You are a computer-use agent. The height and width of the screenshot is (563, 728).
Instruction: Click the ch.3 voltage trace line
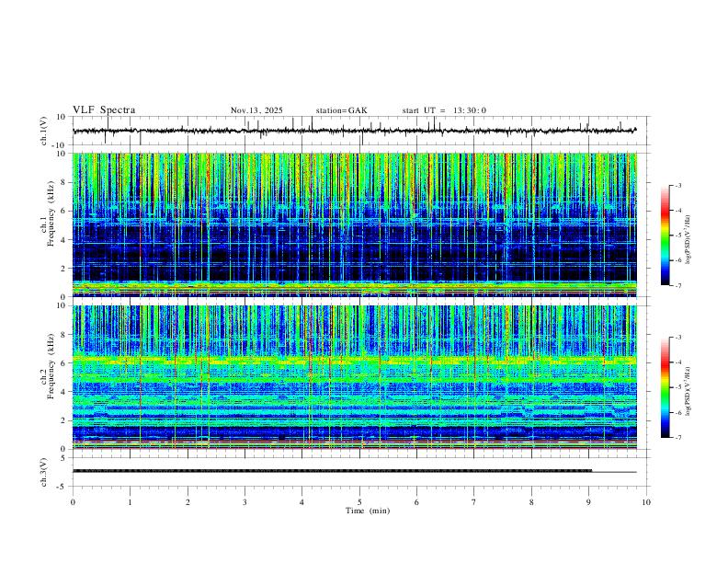coord(354,471)
